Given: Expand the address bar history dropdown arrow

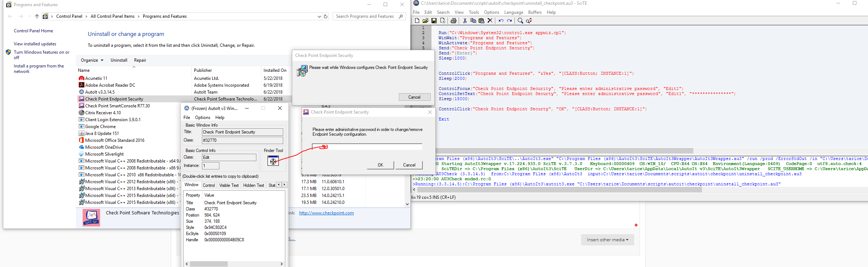Looking at the screenshot, I should coord(319,16).
